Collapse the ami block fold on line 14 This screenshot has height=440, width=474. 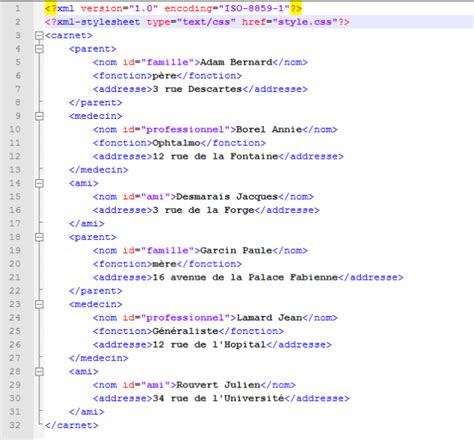[39, 183]
